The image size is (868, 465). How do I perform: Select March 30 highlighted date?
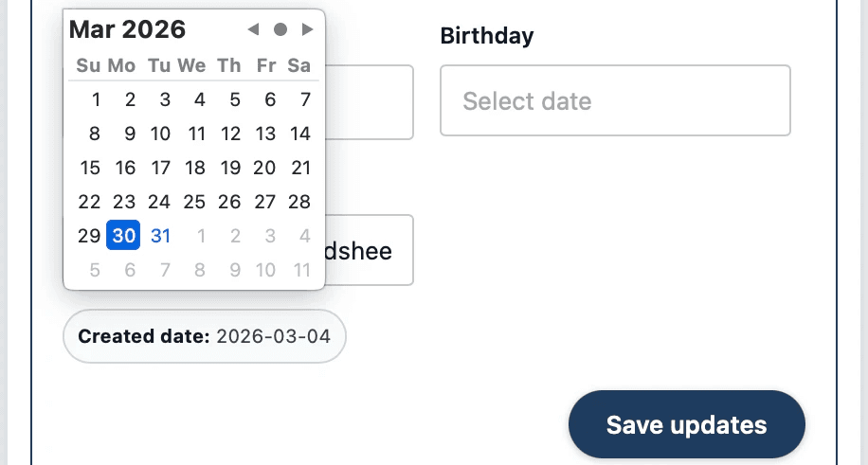124,236
